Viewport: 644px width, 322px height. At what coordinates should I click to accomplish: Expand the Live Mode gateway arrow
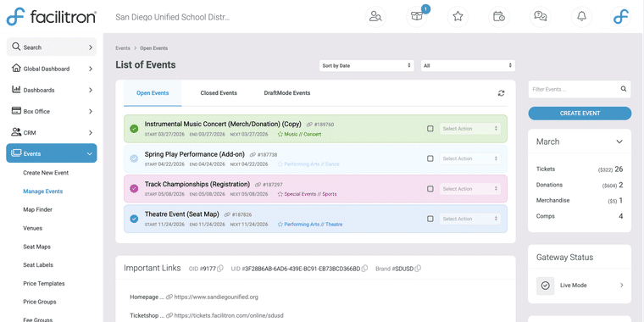tap(621, 286)
